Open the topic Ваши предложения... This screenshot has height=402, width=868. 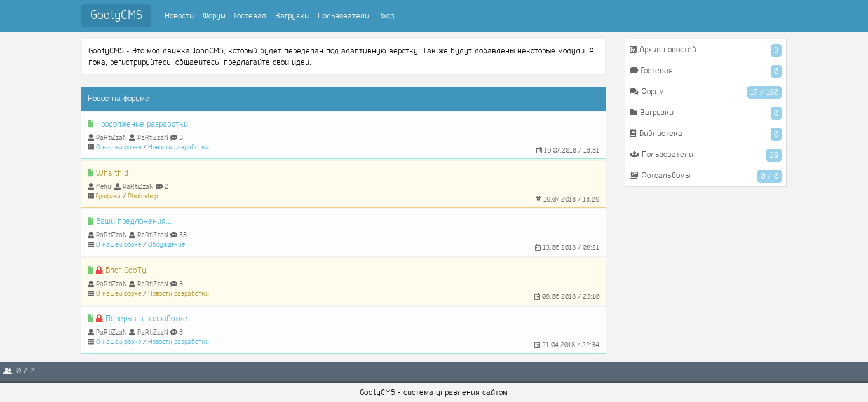tap(133, 221)
